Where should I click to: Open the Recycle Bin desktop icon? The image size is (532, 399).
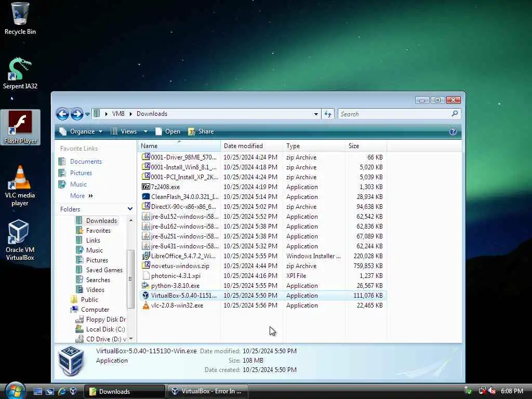pyautogui.click(x=20, y=18)
